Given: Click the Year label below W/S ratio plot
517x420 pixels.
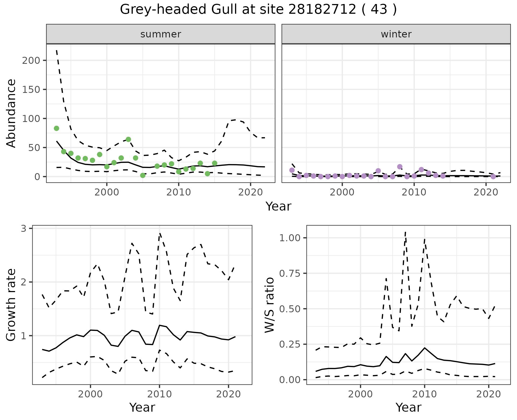Looking at the screenshot, I should click(408, 407).
